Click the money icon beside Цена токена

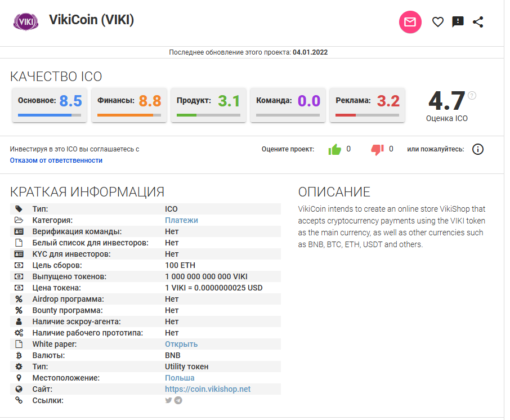19,288
